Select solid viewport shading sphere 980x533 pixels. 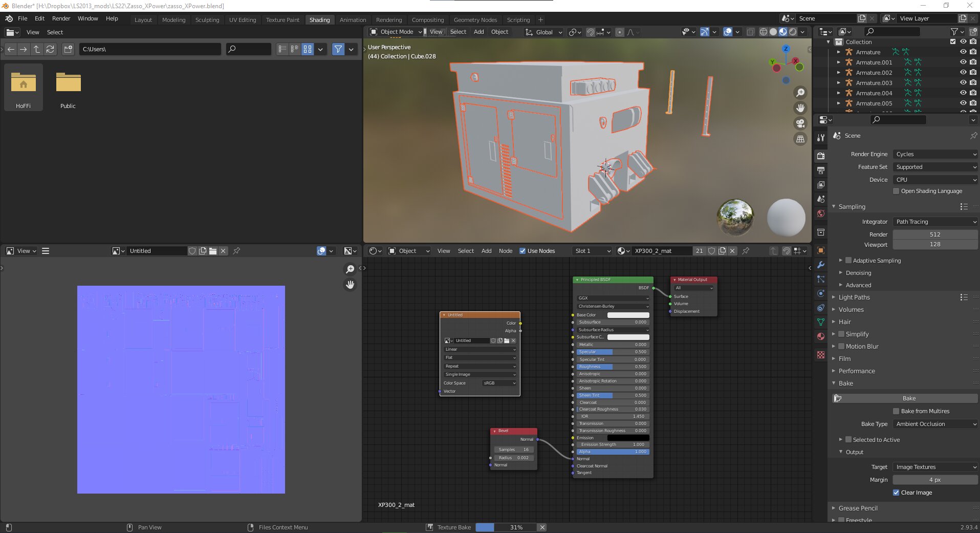coord(773,32)
